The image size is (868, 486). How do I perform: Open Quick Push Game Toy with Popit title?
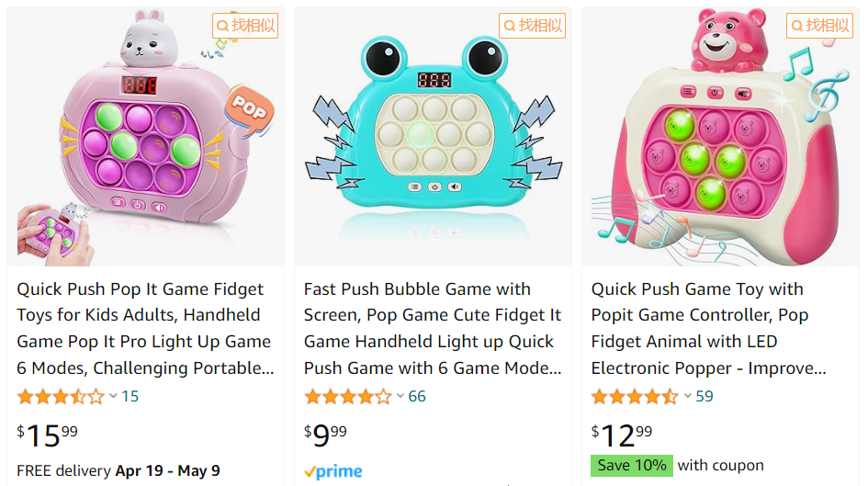(x=708, y=328)
